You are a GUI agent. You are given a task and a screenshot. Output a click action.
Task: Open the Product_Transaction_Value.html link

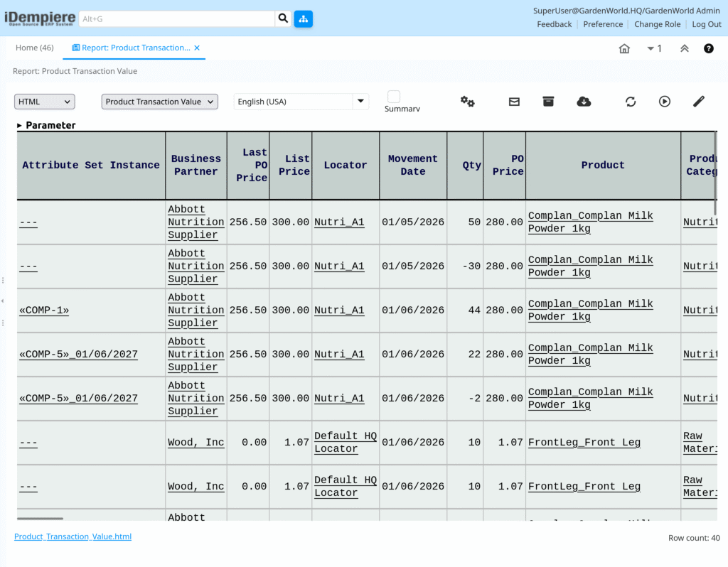(x=72, y=536)
